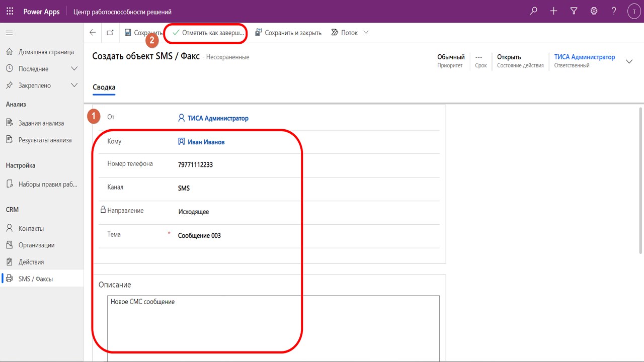
Task: Click the Flow icon in toolbar
Action: 335,33
